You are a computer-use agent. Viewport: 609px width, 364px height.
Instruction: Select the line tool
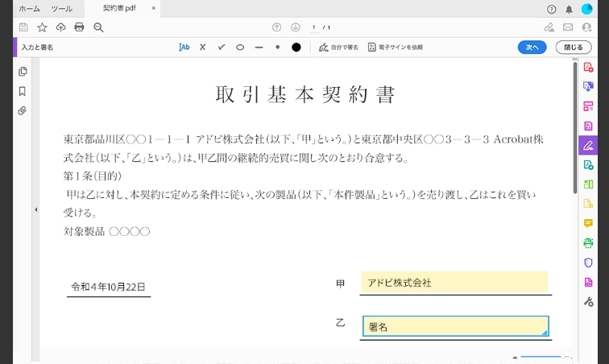click(259, 48)
